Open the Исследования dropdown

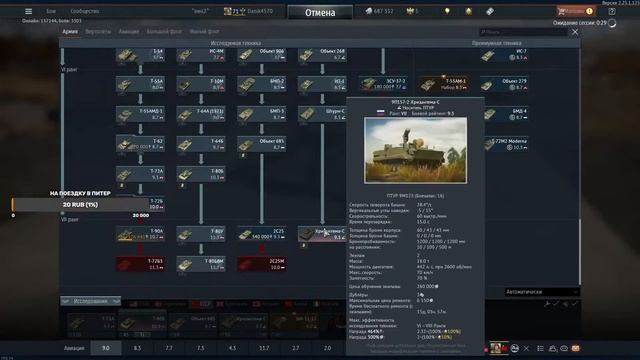coord(91,301)
